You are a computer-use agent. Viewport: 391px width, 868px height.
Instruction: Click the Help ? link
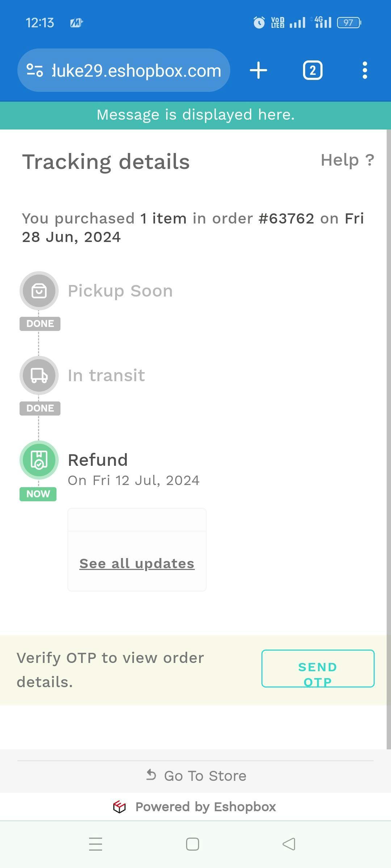click(x=347, y=160)
